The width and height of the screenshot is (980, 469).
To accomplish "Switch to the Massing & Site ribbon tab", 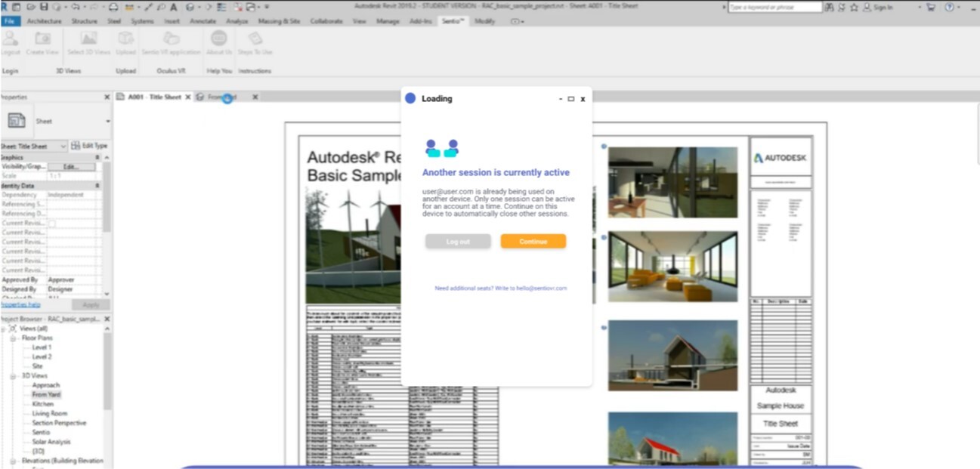I will coord(279,21).
